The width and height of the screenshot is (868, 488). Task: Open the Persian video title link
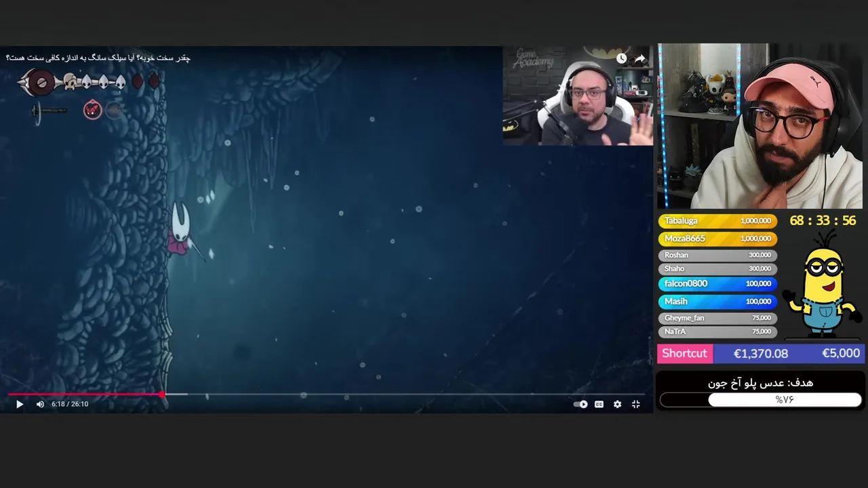(98, 58)
